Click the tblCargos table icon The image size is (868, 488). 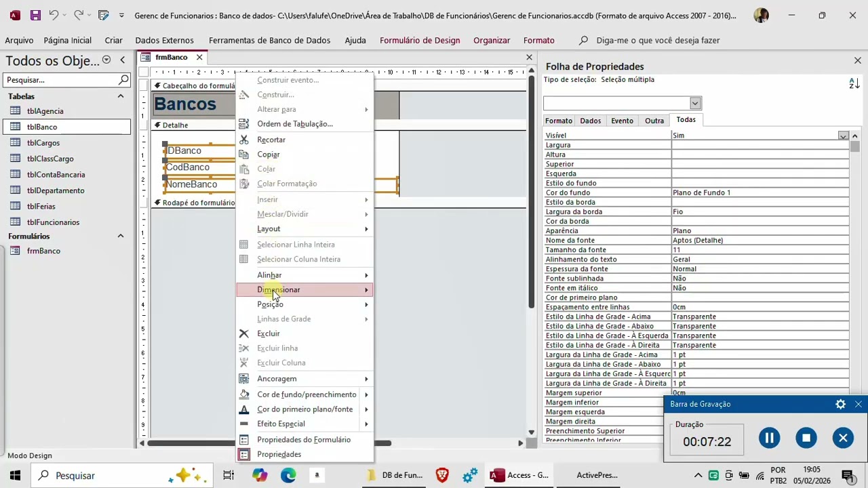(15, 143)
